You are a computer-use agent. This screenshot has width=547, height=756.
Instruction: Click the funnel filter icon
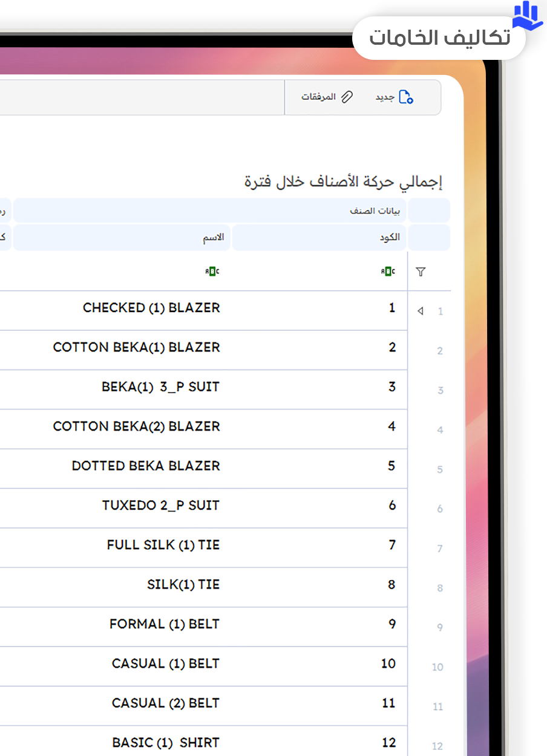pyautogui.click(x=421, y=272)
